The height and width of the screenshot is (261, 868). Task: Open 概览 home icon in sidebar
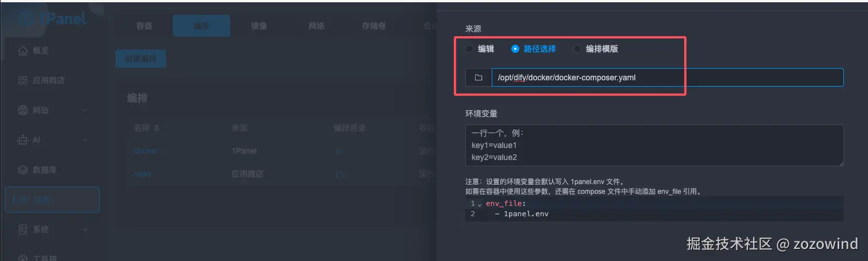[23, 50]
